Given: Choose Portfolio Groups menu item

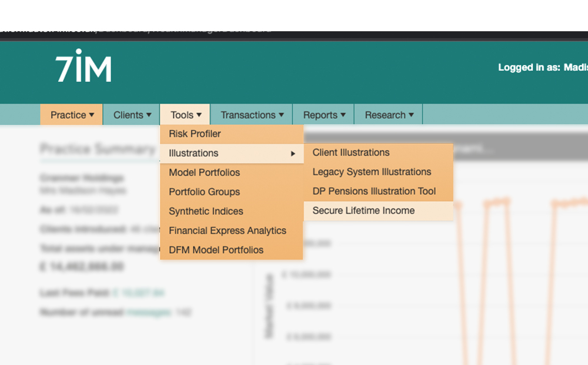Looking at the screenshot, I should (232, 192).
